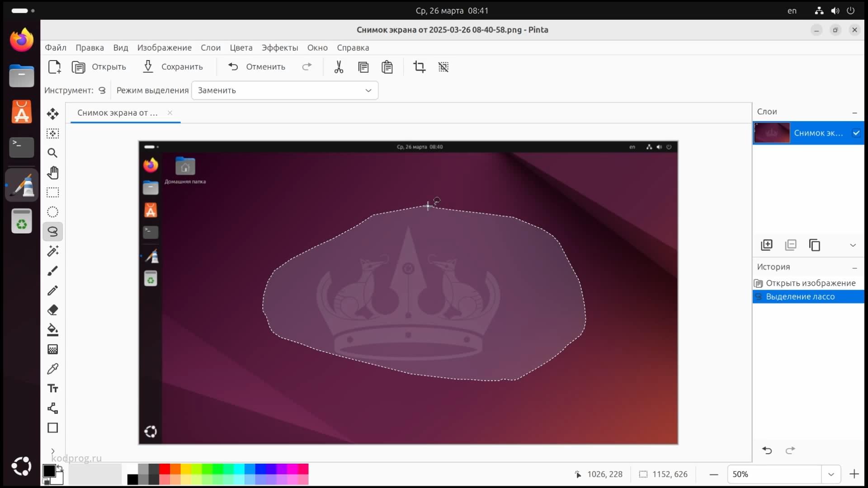Click the Duplicate layer icon
This screenshot has height=488, width=868.
coord(815,245)
